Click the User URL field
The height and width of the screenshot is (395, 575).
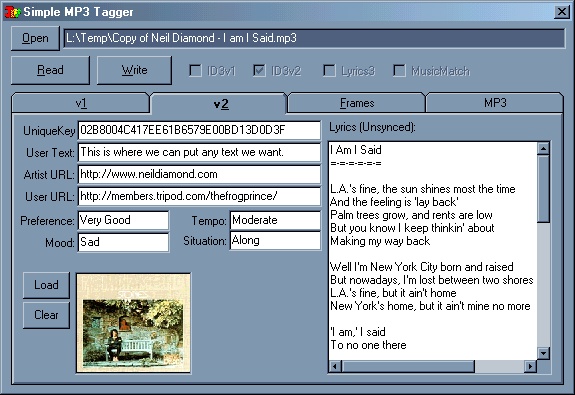tap(199, 196)
